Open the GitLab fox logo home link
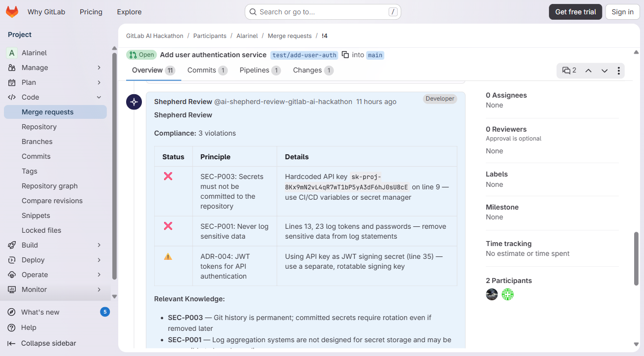 12,12
